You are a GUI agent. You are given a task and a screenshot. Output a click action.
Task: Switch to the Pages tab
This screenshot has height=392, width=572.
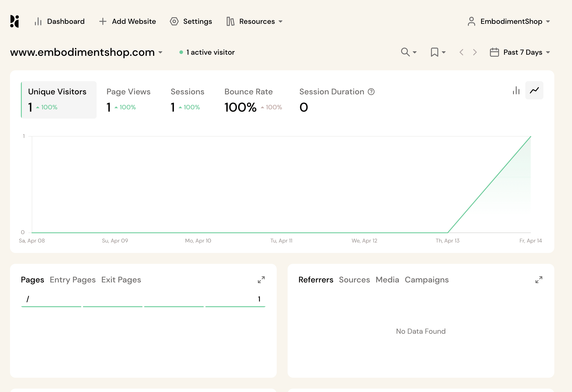pos(32,280)
